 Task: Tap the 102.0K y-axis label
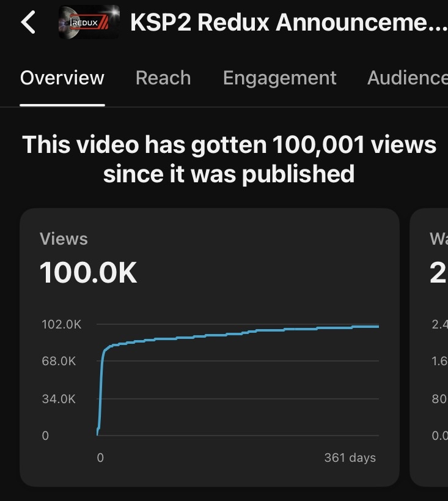(x=62, y=324)
